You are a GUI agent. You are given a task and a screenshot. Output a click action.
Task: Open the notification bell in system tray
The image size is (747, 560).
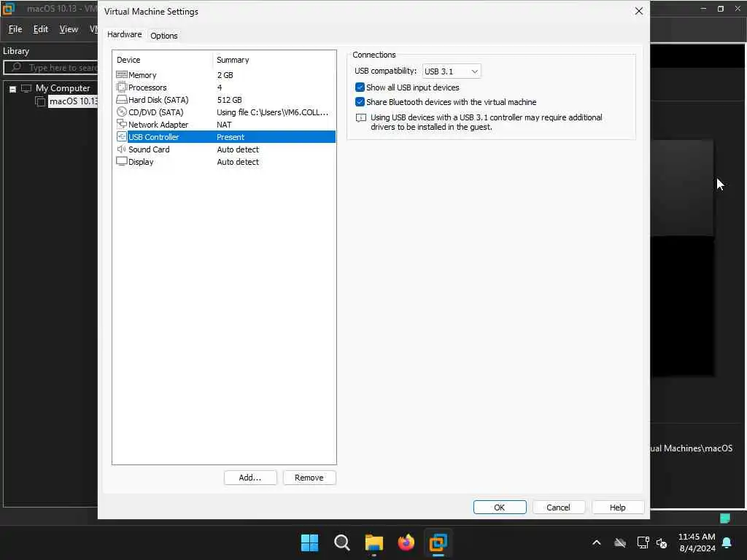click(727, 542)
